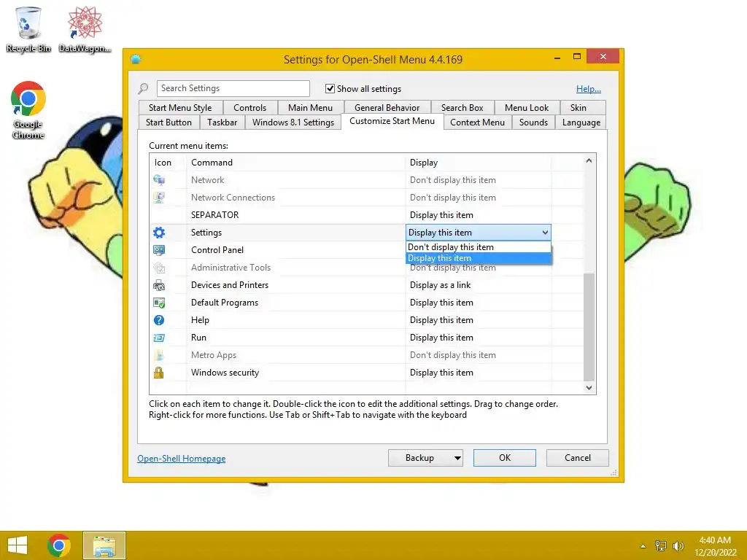
Task: Click the list scroll up arrow
Action: tap(589, 161)
